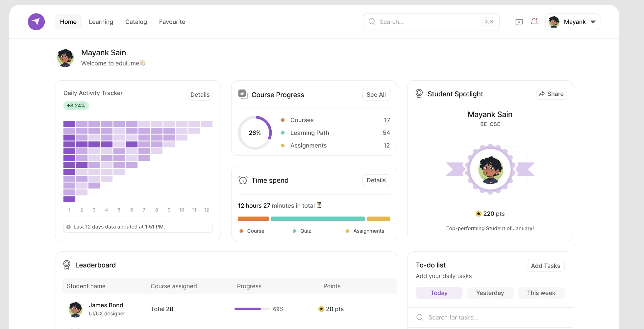644x329 pixels.
Task: Open the Catalog tab
Action: (x=136, y=22)
